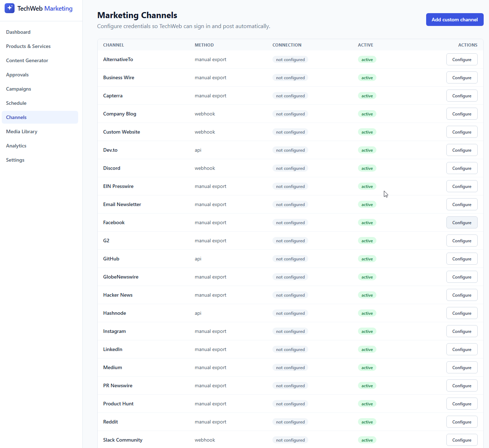
Task: Click the TechWeb Marketing logo icon
Action: tap(10, 8)
